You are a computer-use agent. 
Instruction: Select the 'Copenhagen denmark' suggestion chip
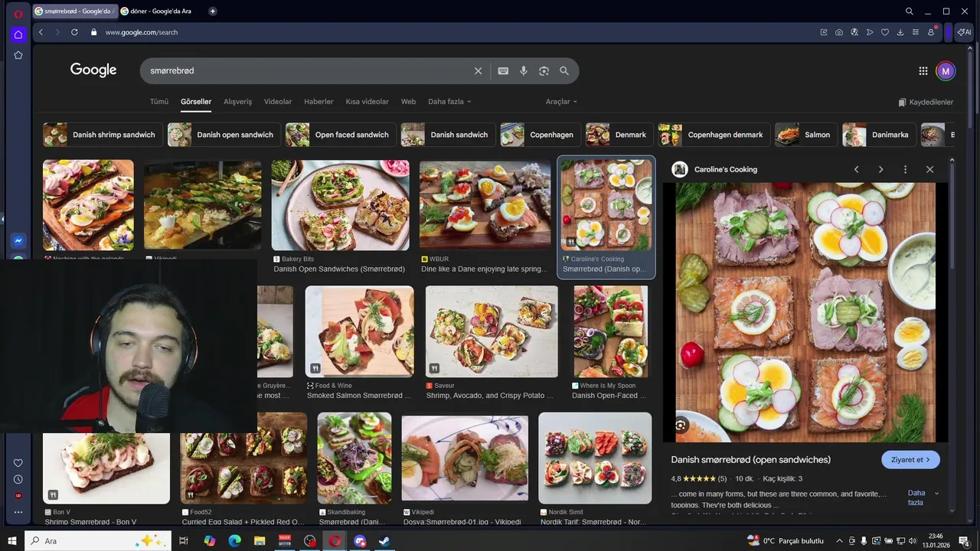(x=714, y=135)
